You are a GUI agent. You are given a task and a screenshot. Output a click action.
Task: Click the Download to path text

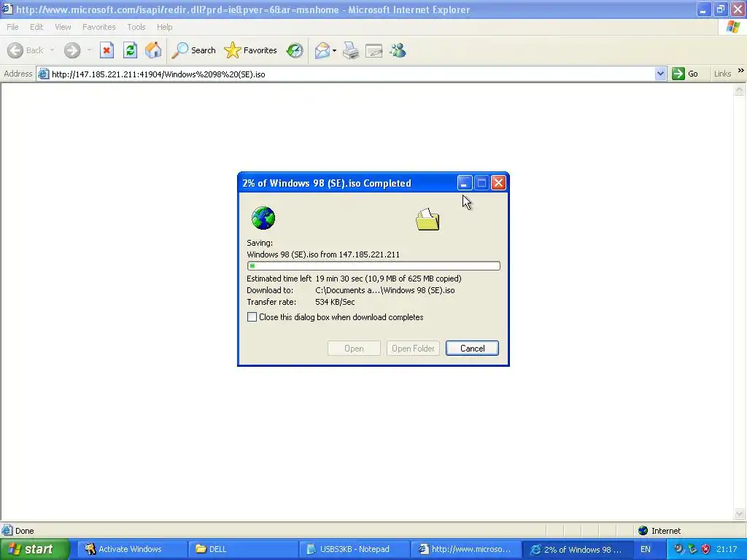[x=385, y=290]
